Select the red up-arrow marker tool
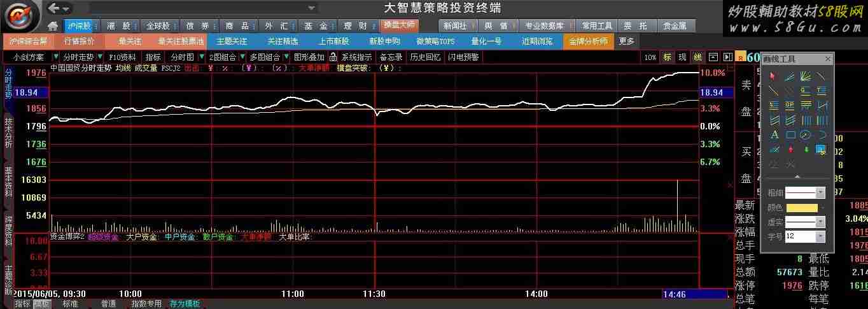This screenshot has height=309, width=868. point(790,150)
